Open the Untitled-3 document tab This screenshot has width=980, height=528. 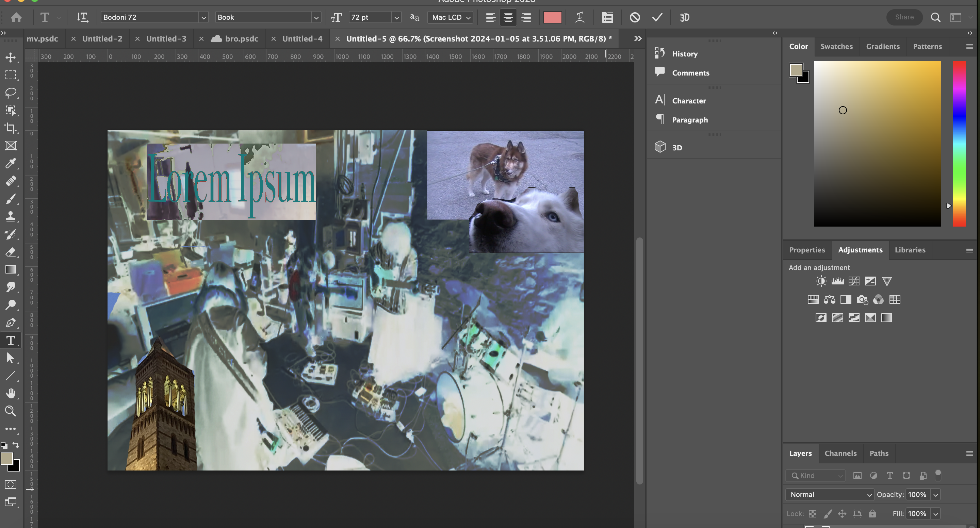coord(166,39)
